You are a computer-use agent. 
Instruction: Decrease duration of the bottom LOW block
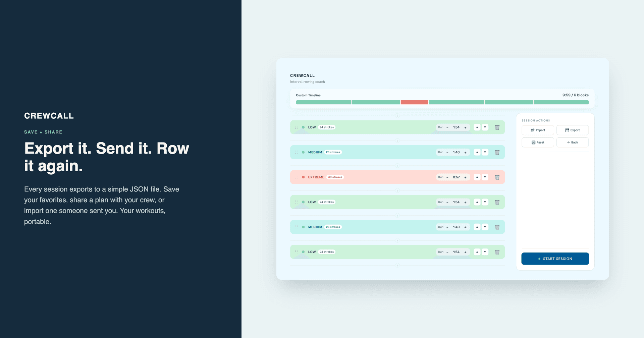[x=447, y=252]
